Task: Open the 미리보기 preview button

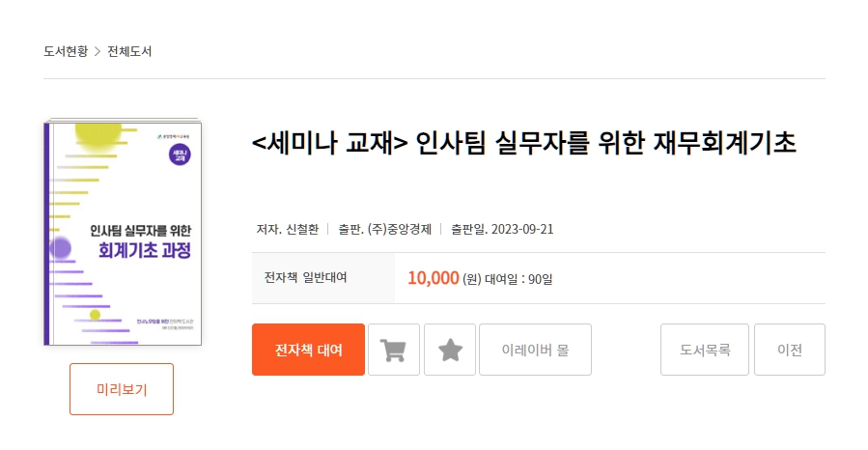Action: [x=122, y=389]
